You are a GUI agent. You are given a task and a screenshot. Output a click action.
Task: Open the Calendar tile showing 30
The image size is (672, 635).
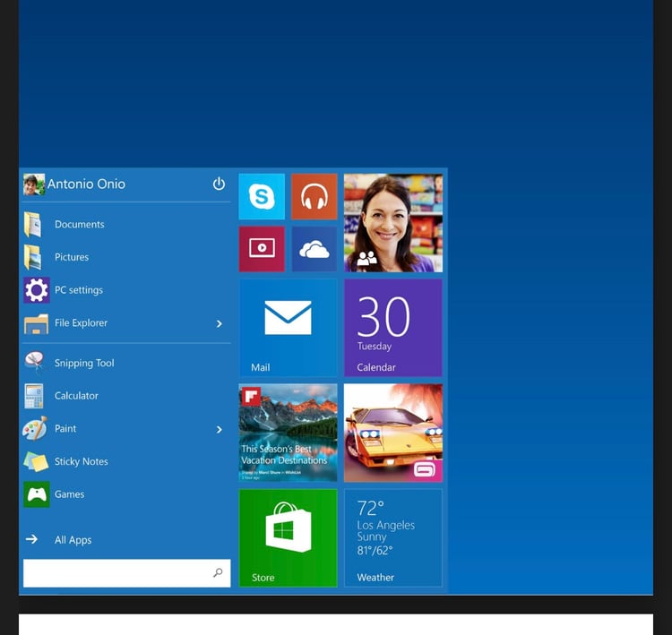[393, 328]
